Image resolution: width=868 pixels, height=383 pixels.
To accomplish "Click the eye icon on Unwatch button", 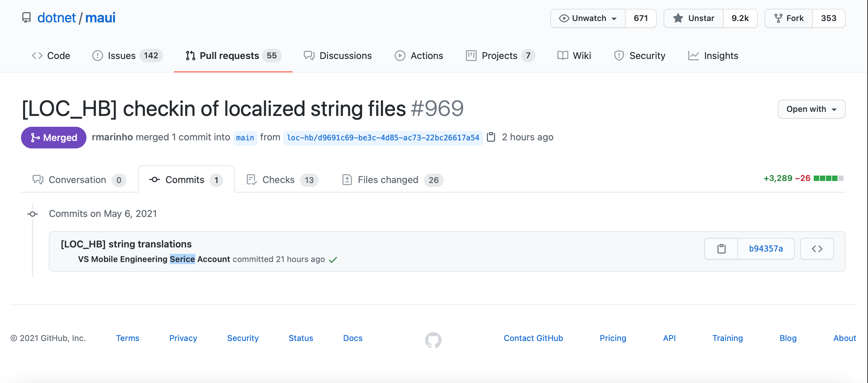I will pyautogui.click(x=564, y=18).
